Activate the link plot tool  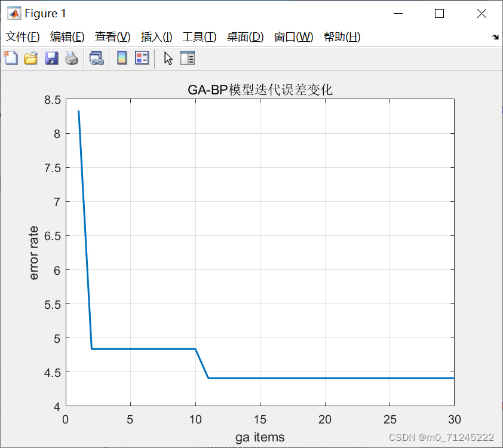97,58
